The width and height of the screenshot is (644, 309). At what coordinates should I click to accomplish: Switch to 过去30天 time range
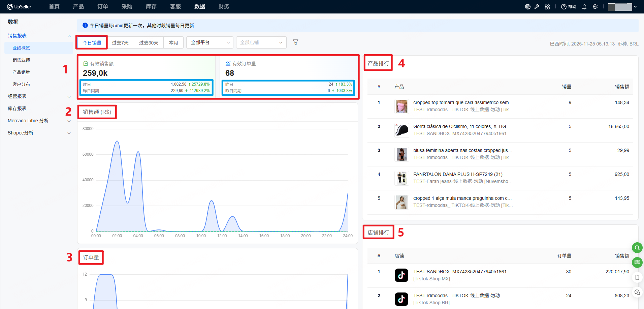pos(149,43)
